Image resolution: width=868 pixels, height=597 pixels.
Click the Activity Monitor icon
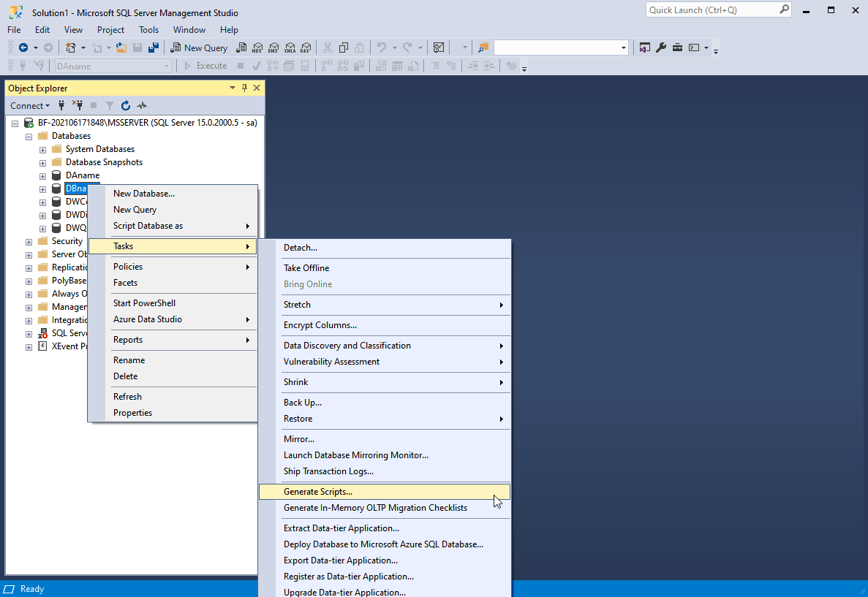pos(439,47)
